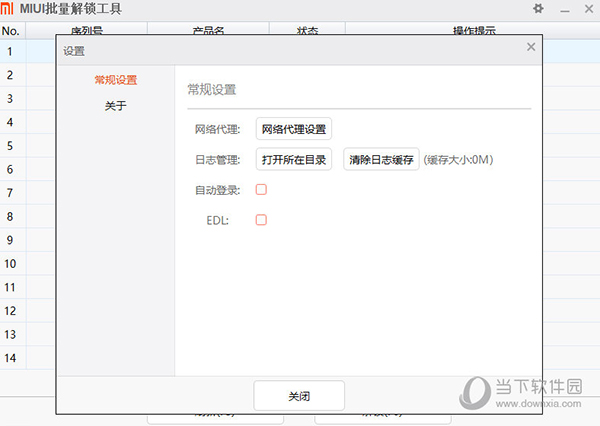Viewport: 600px width, 426px height.
Task: Enable the 自动登录 checkbox
Action: click(261, 189)
